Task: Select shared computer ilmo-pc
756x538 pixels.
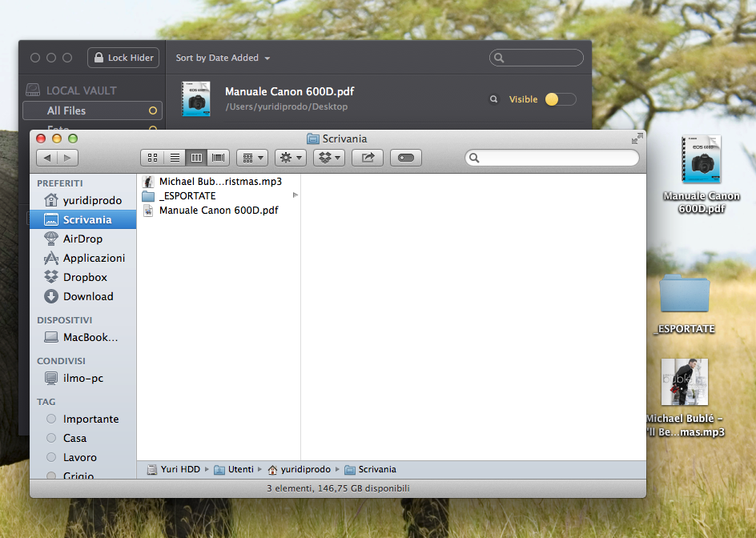Action: [83, 378]
